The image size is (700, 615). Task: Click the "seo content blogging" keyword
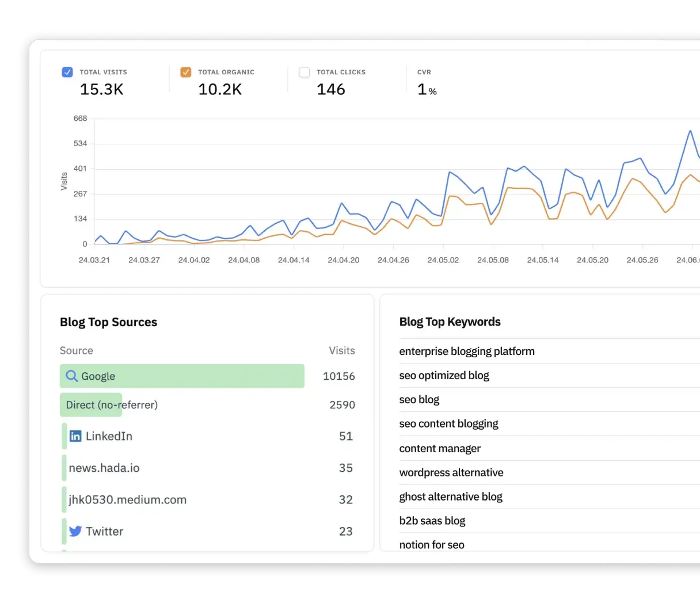pyautogui.click(x=449, y=423)
